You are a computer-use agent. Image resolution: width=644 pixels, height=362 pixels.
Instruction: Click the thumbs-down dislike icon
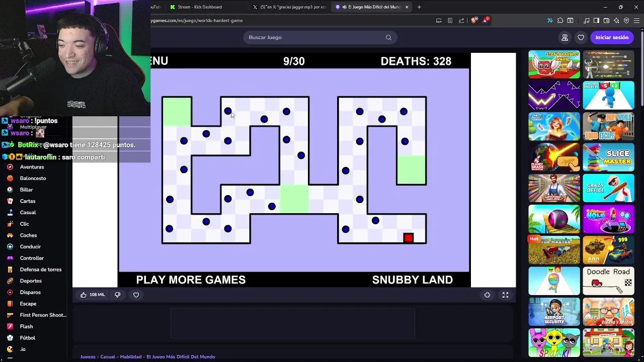(x=117, y=295)
